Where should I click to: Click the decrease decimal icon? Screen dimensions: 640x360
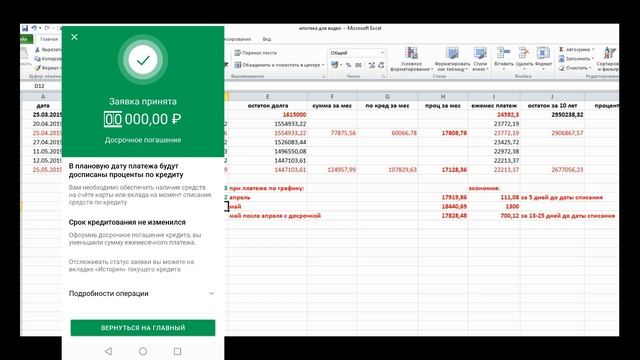point(381,65)
